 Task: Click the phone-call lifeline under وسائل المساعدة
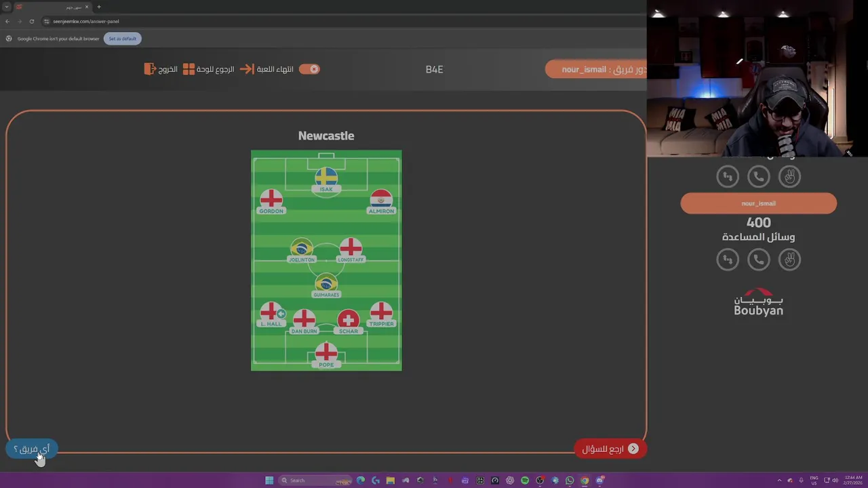(759, 260)
